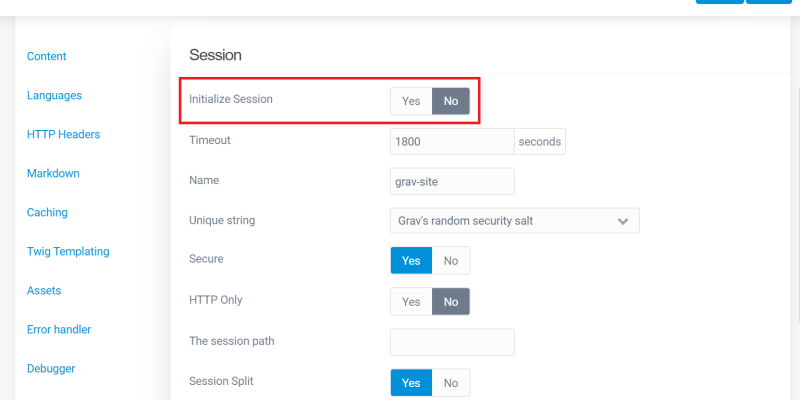Viewport: 800px width, 400px height.
Task: Open the Unique string dropdown
Action: click(x=514, y=220)
